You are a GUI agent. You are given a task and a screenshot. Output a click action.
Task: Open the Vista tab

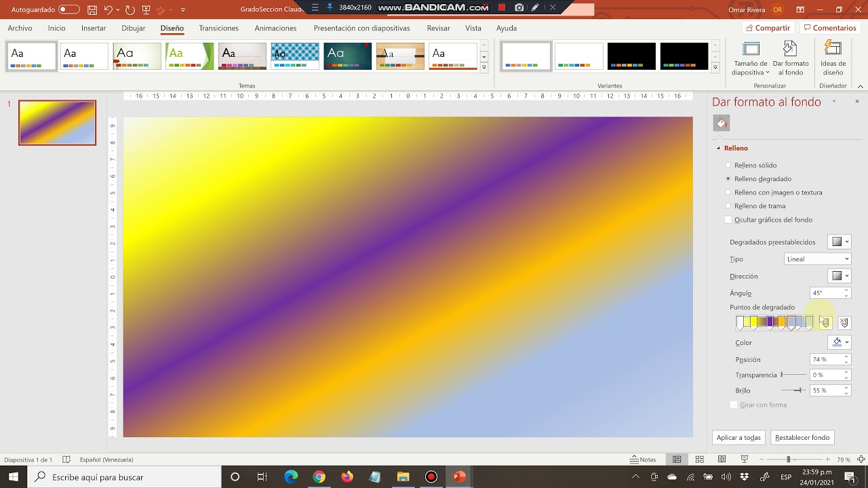point(473,28)
